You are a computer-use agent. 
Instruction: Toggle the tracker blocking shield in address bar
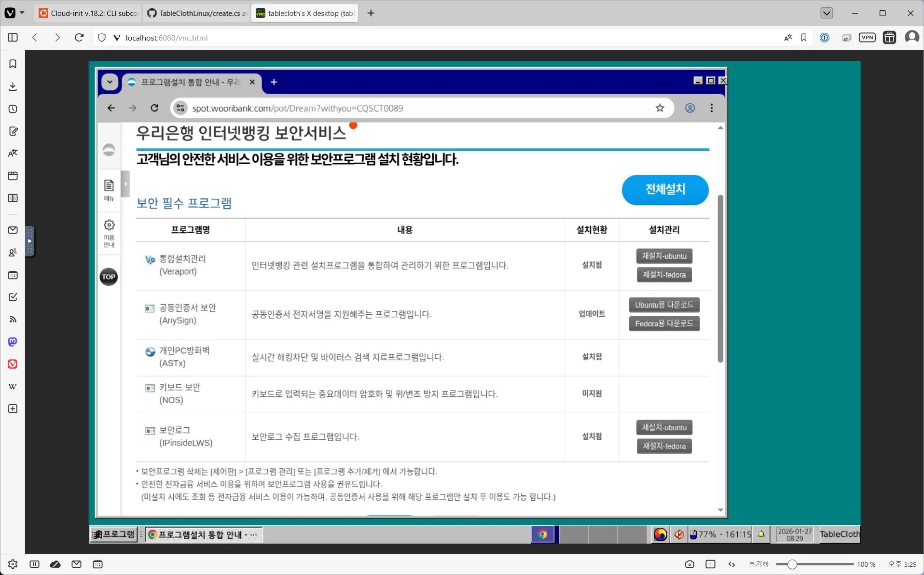(x=101, y=37)
